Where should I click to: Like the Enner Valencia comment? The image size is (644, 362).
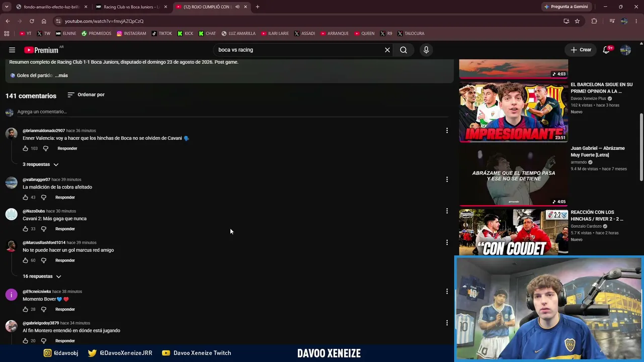[x=25, y=148]
